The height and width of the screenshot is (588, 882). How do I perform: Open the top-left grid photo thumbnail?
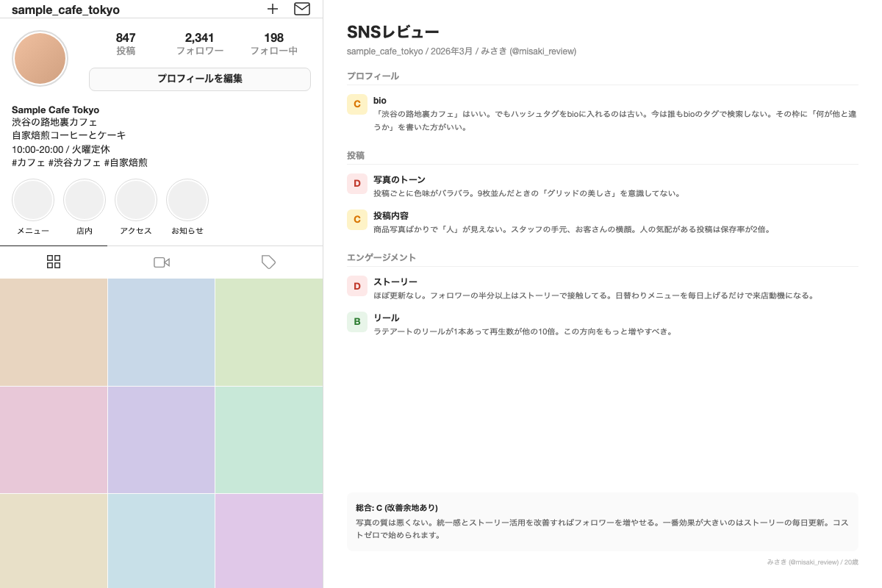pyautogui.click(x=54, y=332)
